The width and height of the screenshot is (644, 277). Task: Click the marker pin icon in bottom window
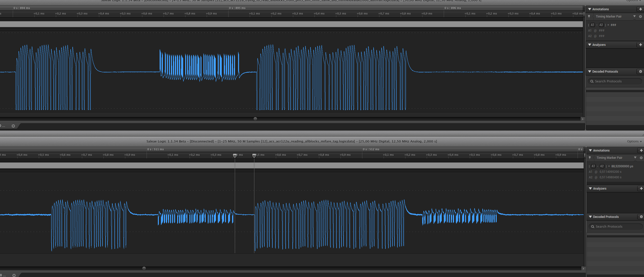click(590, 158)
